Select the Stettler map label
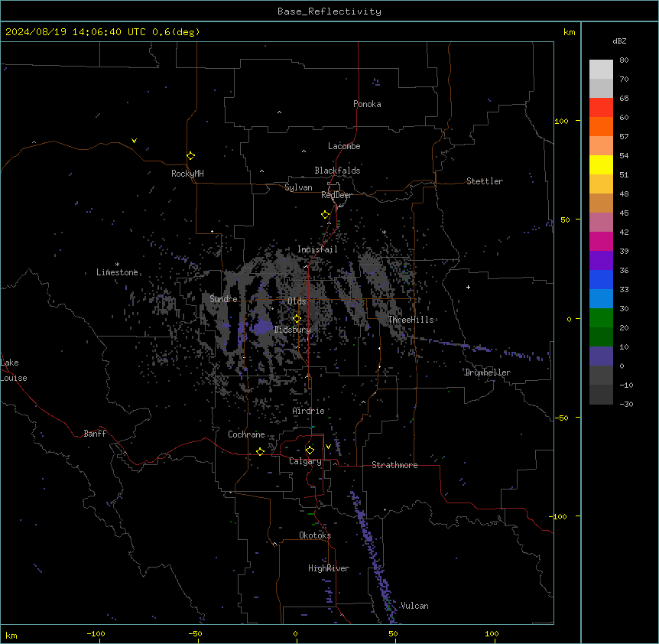Screen dimensions: 659x644 [x=485, y=181]
